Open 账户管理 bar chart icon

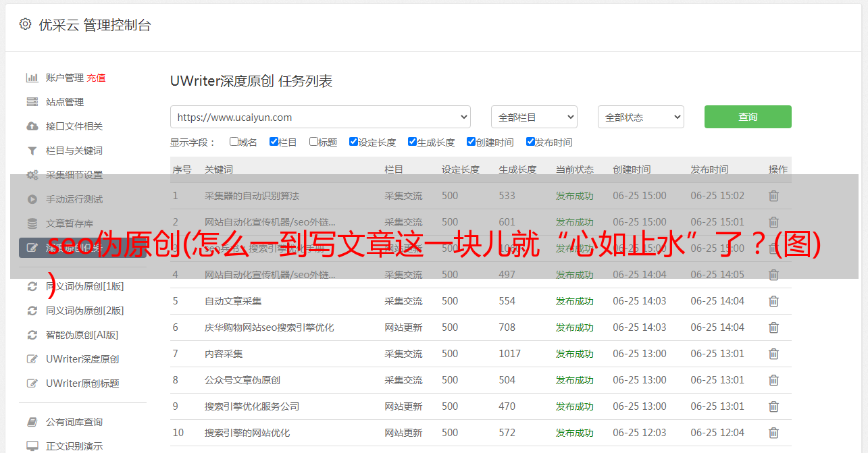32,78
